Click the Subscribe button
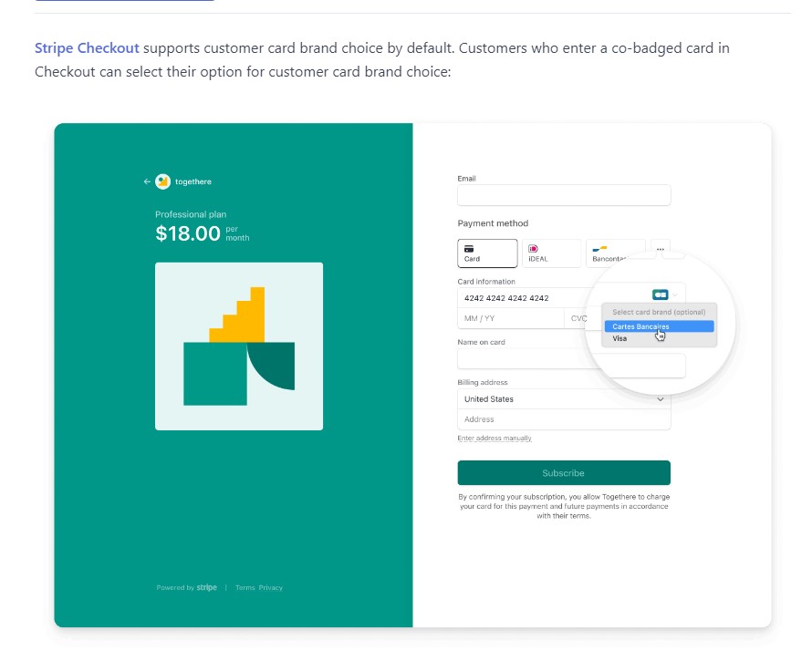 click(x=564, y=473)
